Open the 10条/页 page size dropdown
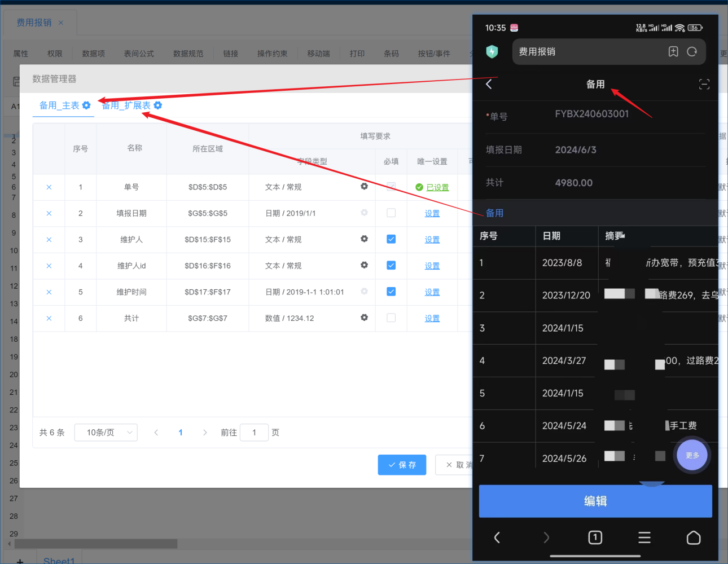This screenshot has width=728, height=564. pyautogui.click(x=106, y=433)
